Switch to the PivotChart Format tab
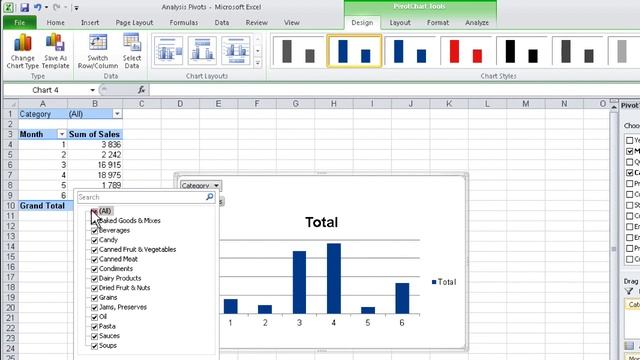 (x=438, y=23)
